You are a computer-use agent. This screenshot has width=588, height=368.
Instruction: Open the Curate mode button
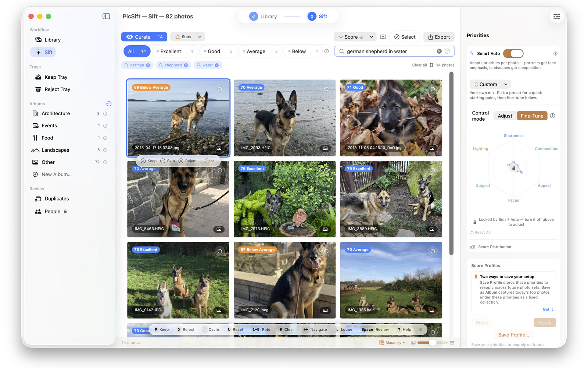(x=144, y=37)
